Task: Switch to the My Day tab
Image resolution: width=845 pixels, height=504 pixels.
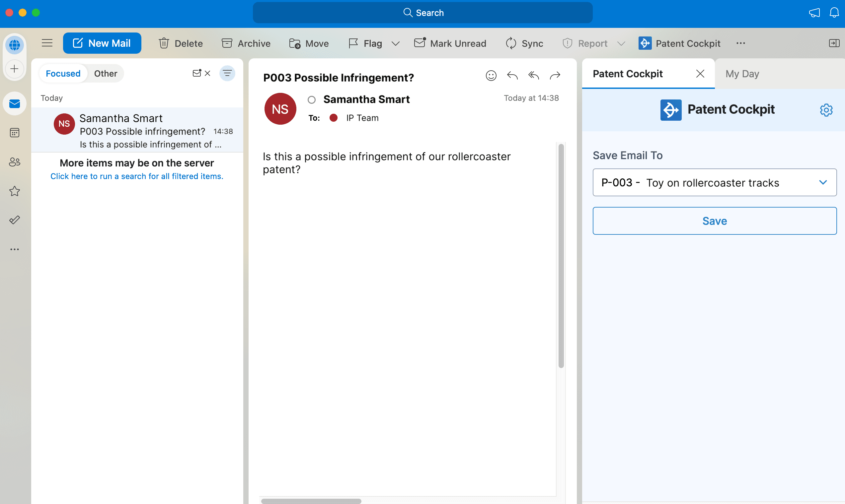Action: pyautogui.click(x=742, y=74)
